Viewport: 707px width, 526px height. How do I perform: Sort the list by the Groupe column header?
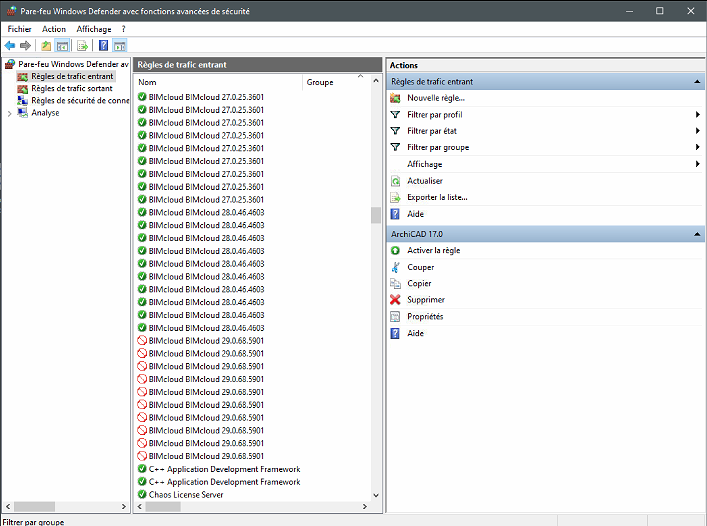point(335,82)
